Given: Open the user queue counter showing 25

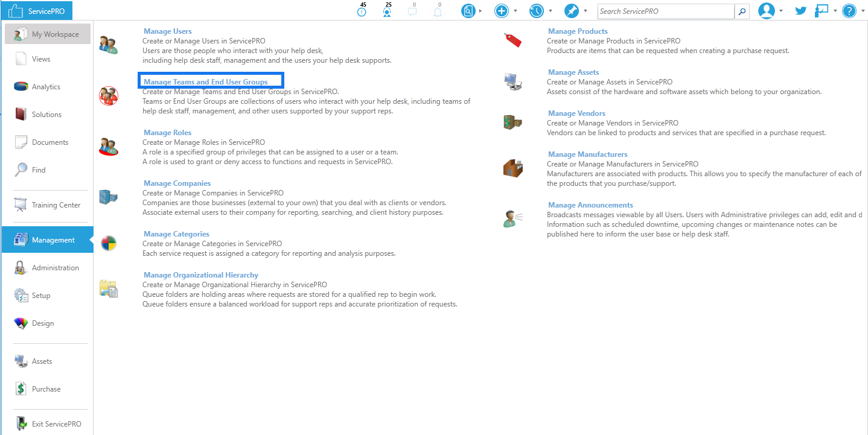Looking at the screenshot, I should (x=388, y=10).
